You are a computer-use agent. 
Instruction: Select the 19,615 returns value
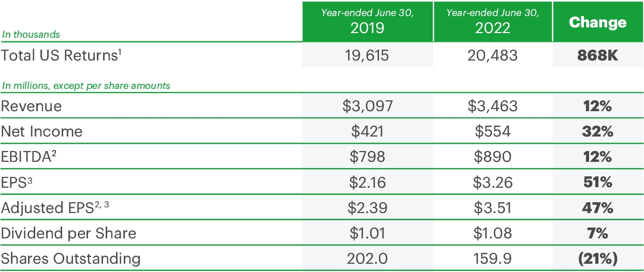point(368,55)
